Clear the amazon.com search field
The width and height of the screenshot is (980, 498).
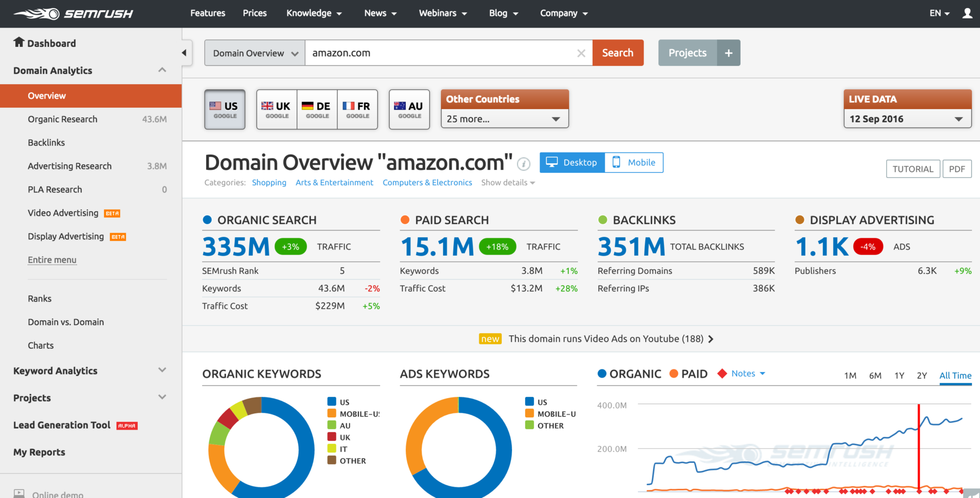tap(581, 53)
